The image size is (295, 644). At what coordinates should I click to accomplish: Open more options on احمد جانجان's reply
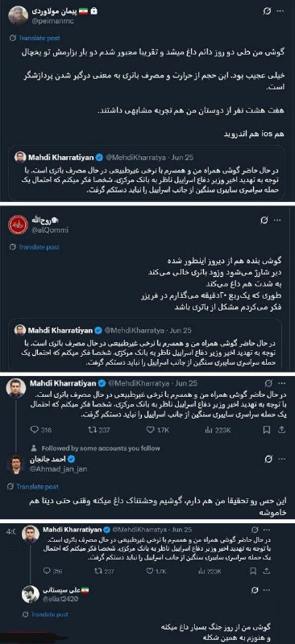[283, 459]
